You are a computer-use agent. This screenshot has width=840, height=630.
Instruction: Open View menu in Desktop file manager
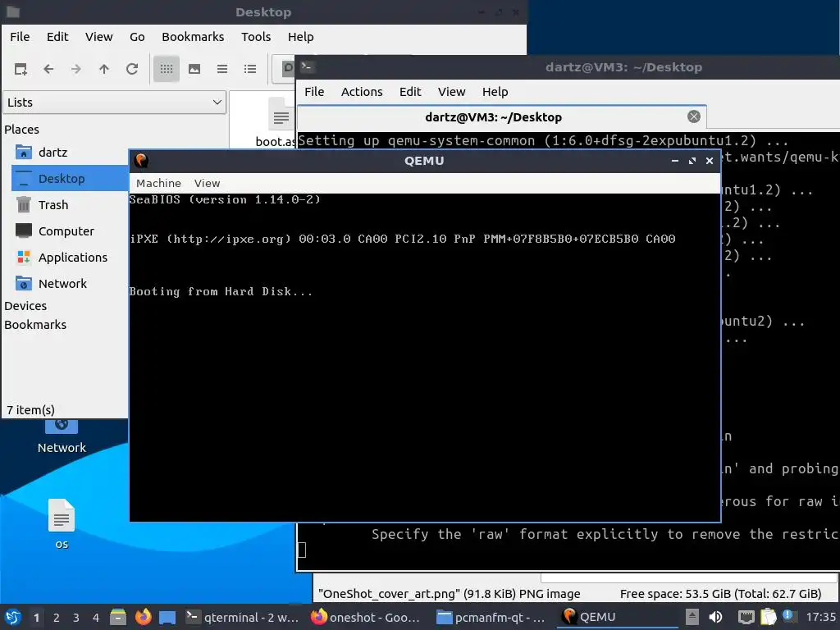point(99,37)
